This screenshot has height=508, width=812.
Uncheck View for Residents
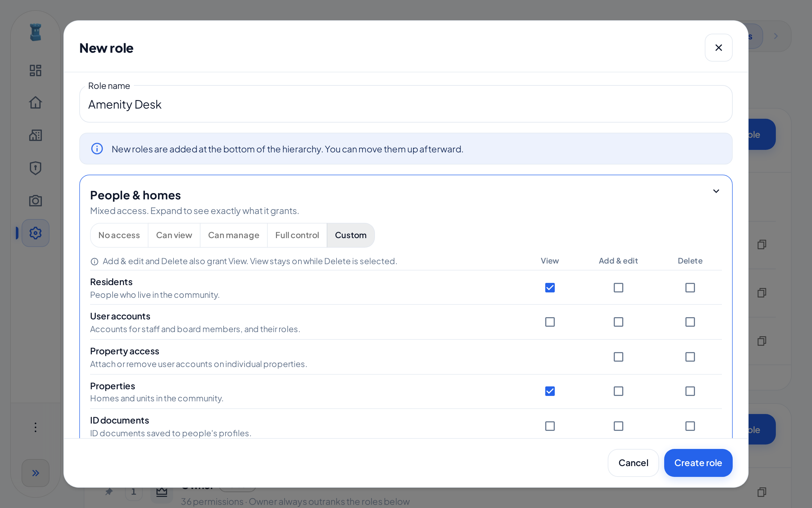[550, 288]
